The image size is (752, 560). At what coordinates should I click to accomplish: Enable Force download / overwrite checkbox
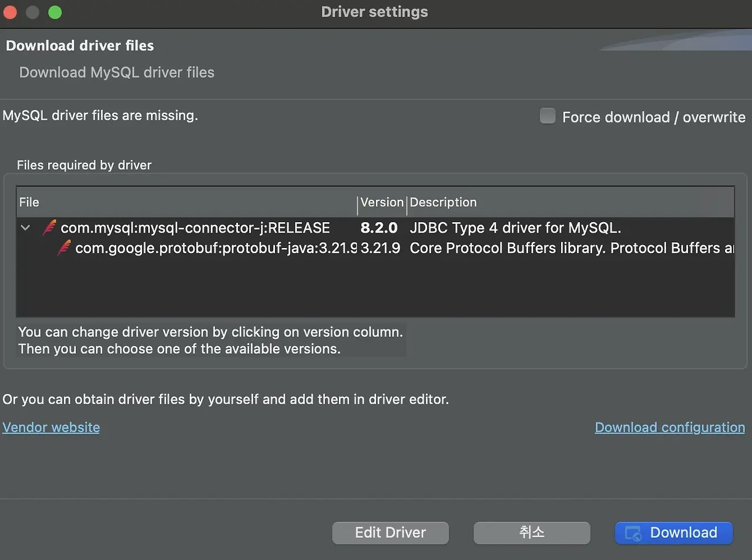(x=548, y=116)
